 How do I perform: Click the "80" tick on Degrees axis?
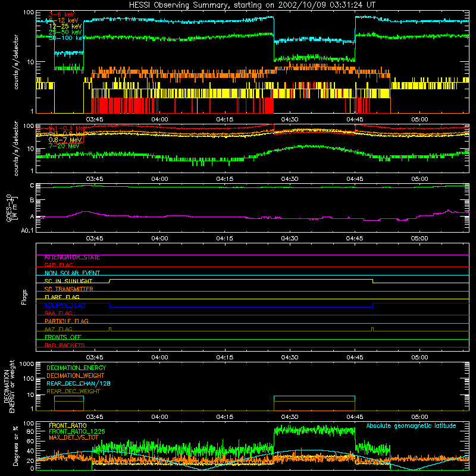click(30, 431)
